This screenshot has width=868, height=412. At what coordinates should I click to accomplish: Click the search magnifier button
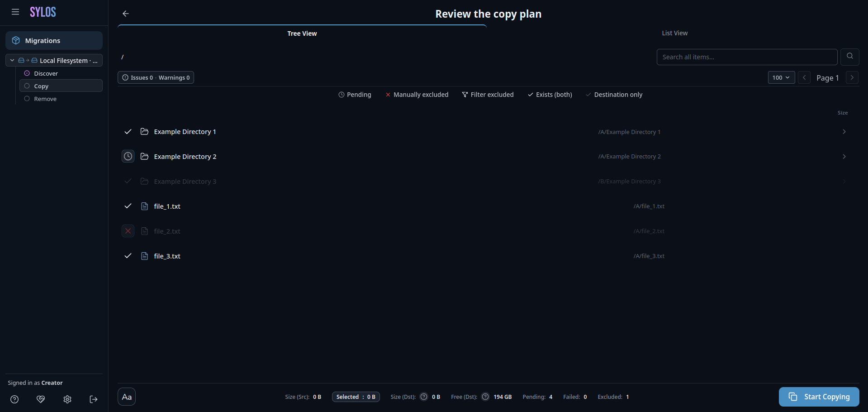(850, 57)
